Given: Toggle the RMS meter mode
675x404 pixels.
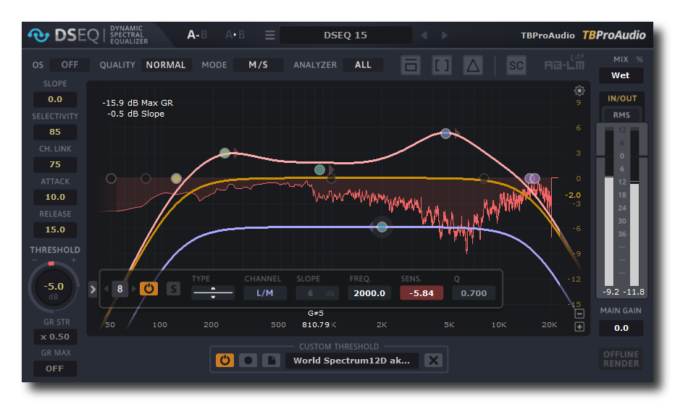Looking at the screenshot, I should 621,115.
